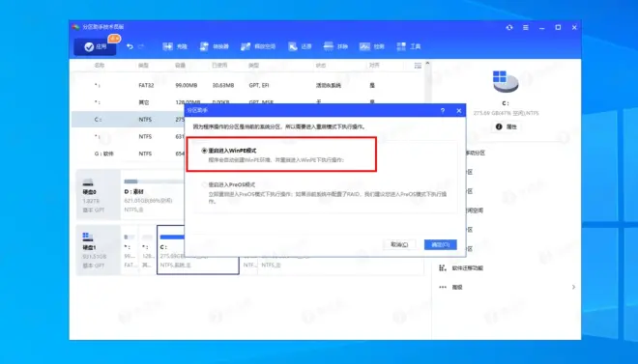638x364 pixels.
Task: Click the app logo in title bar
Action: [x=75, y=27]
